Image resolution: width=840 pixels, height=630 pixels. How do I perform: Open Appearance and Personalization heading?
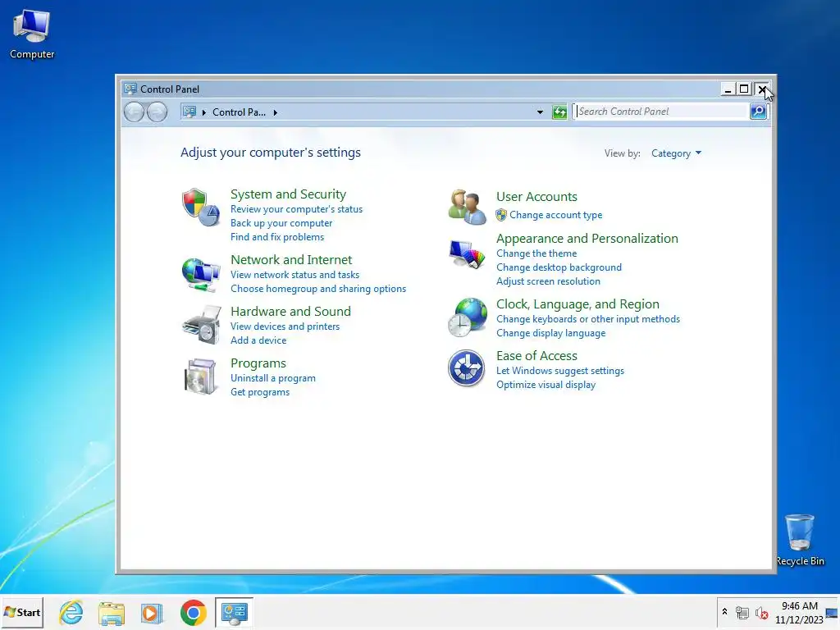(587, 239)
